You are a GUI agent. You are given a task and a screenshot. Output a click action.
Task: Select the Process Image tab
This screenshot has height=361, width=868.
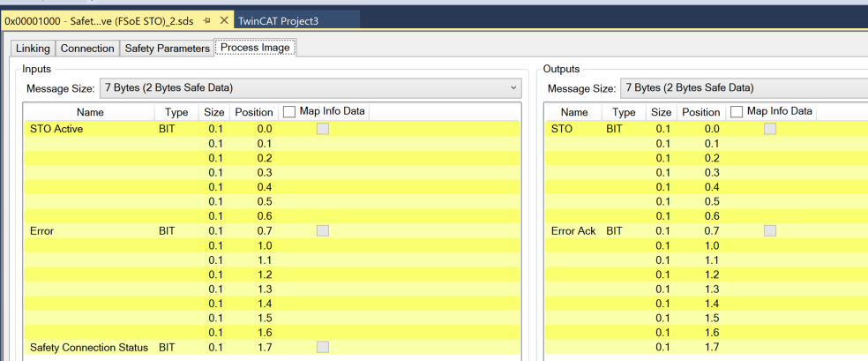(255, 49)
